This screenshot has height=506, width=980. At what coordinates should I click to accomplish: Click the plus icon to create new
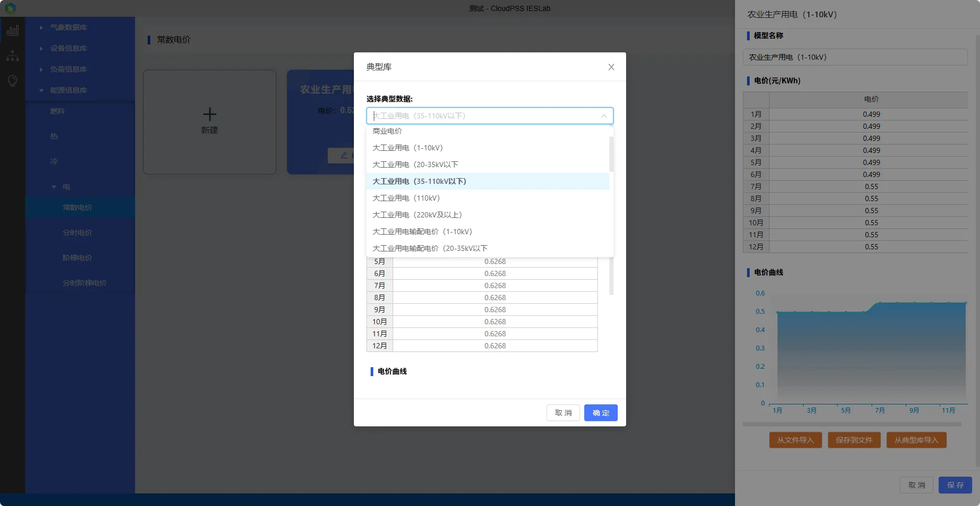(209, 114)
